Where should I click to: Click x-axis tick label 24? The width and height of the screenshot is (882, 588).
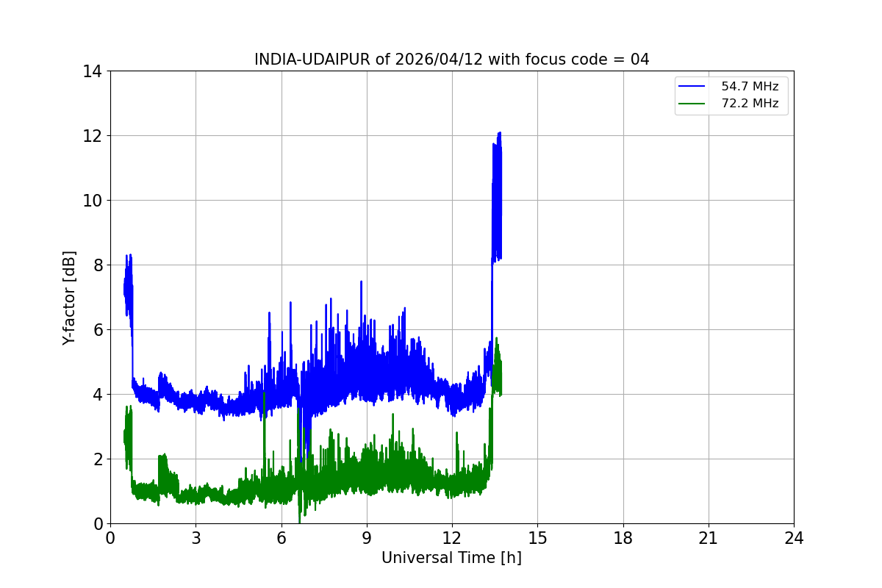click(x=794, y=538)
